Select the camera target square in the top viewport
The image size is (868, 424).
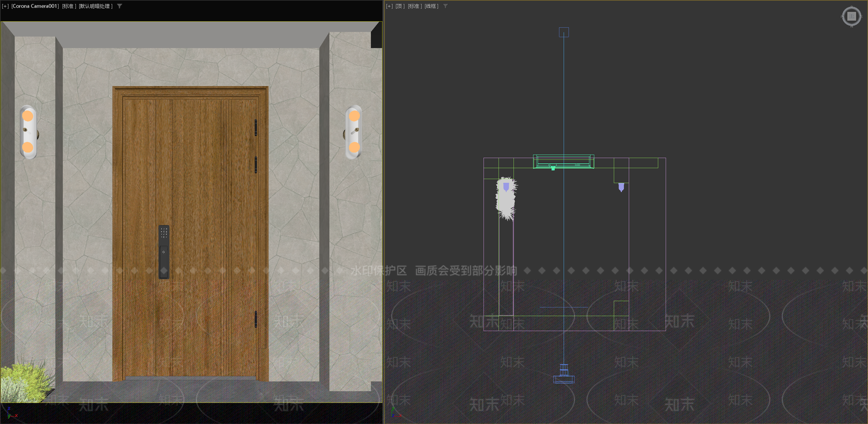click(564, 33)
